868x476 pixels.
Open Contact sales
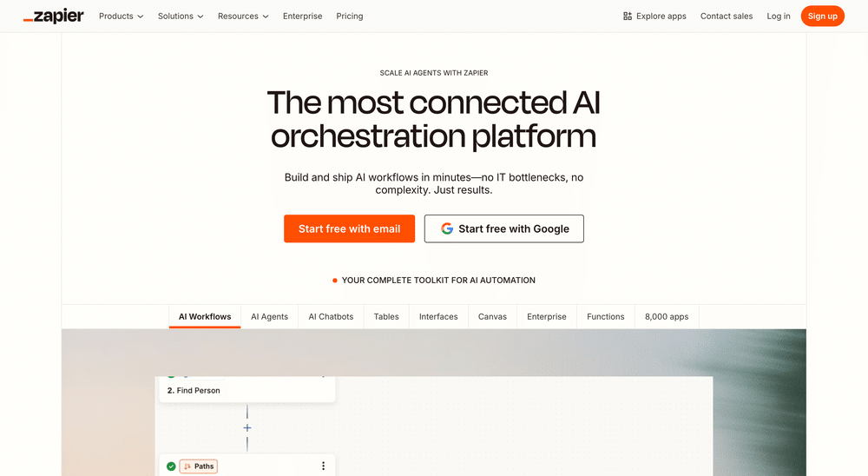(x=727, y=17)
